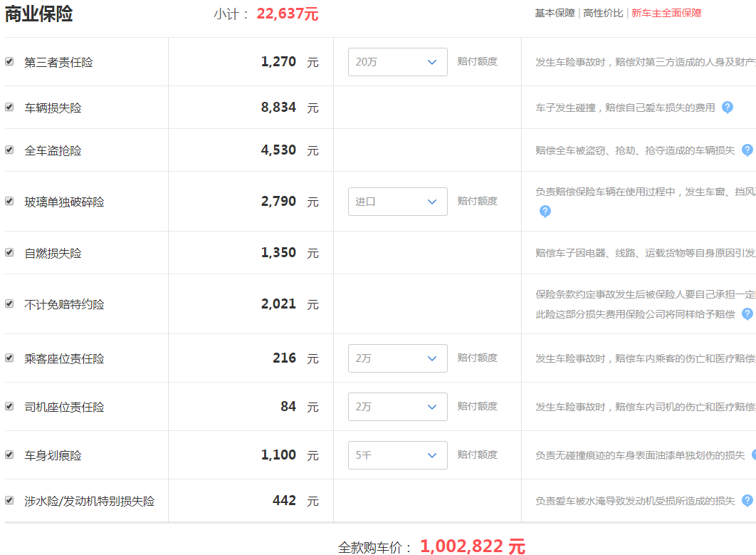Click 司机座位责任险 price 84
This screenshot has width=756, height=555.
[288, 407]
